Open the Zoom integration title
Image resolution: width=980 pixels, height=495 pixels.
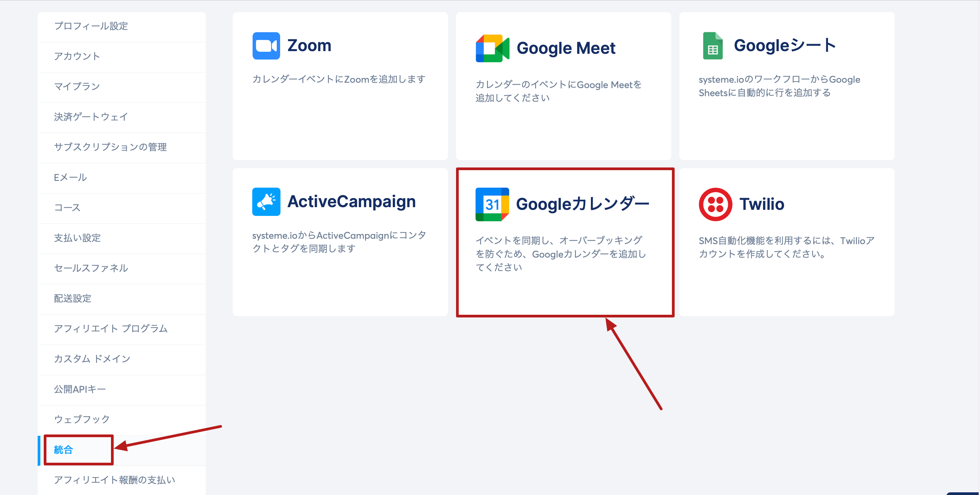[x=309, y=46]
